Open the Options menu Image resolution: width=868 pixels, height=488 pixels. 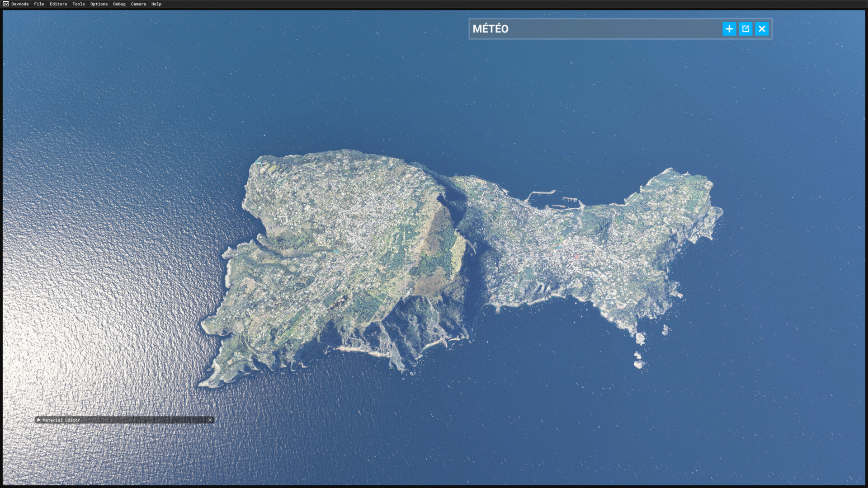99,4
